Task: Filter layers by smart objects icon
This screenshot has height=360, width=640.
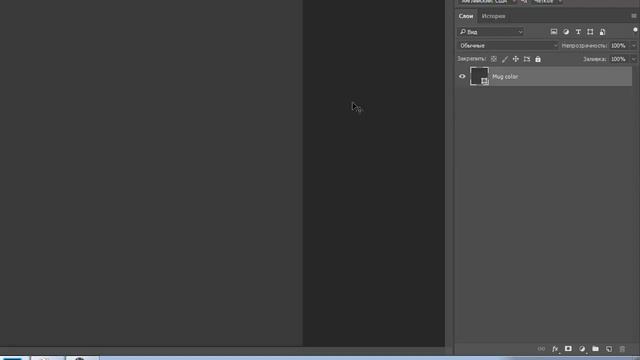Action: pyautogui.click(x=602, y=32)
